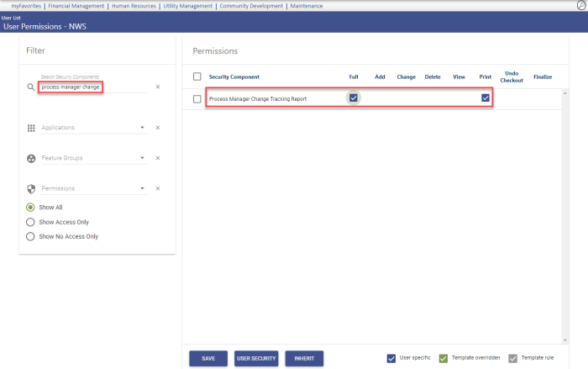
Task: Toggle the select-all checkbox in header row
Action: coord(197,76)
